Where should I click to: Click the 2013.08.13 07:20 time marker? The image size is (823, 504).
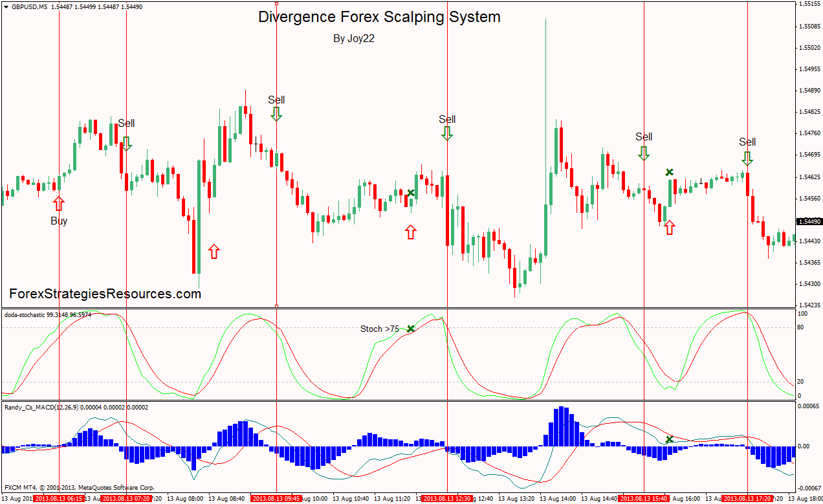click(x=126, y=499)
